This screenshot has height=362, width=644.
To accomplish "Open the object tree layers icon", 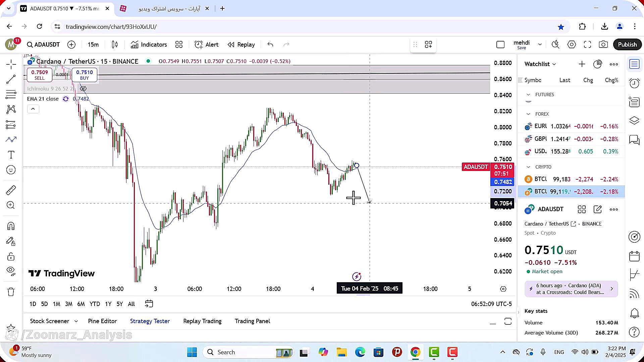I will coord(634,120).
